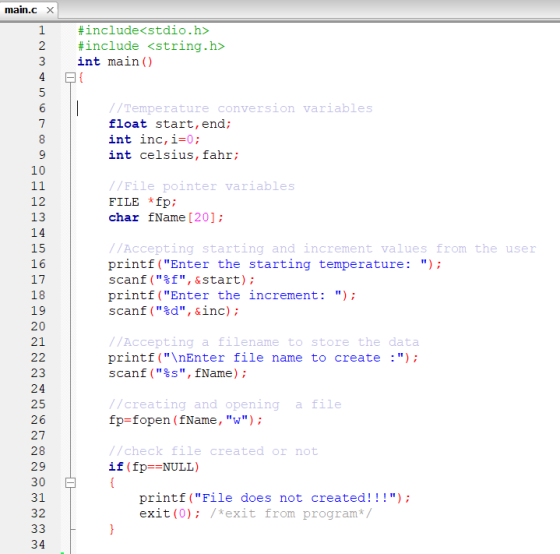Click the 'fp=fopen(fName,"w");' line

[185, 420]
